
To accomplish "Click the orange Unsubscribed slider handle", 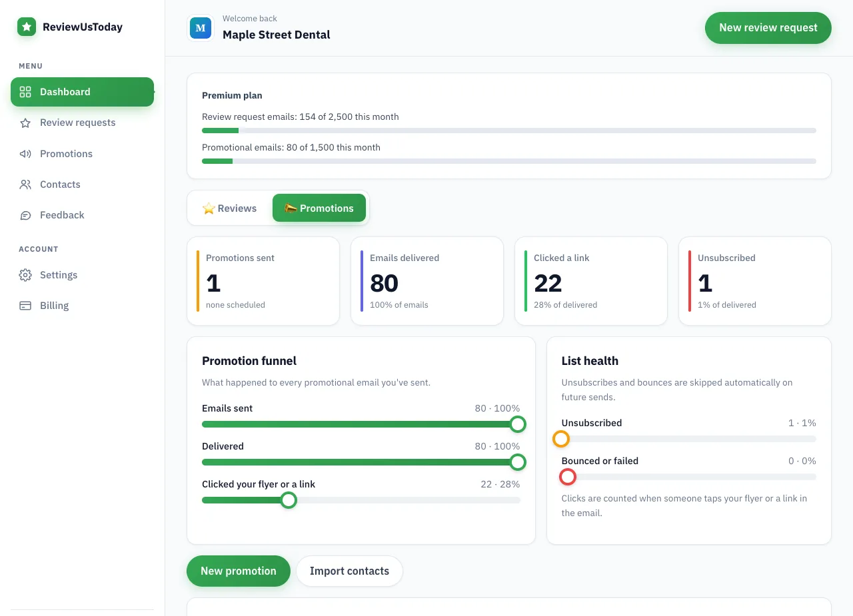I will point(561,439).
